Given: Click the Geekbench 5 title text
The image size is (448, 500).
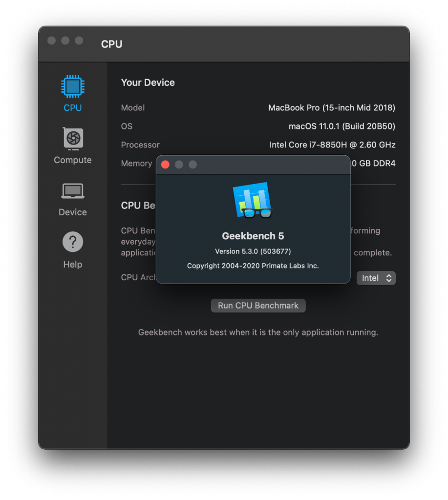Looking at the screenshot, I should tap(253, 236).
